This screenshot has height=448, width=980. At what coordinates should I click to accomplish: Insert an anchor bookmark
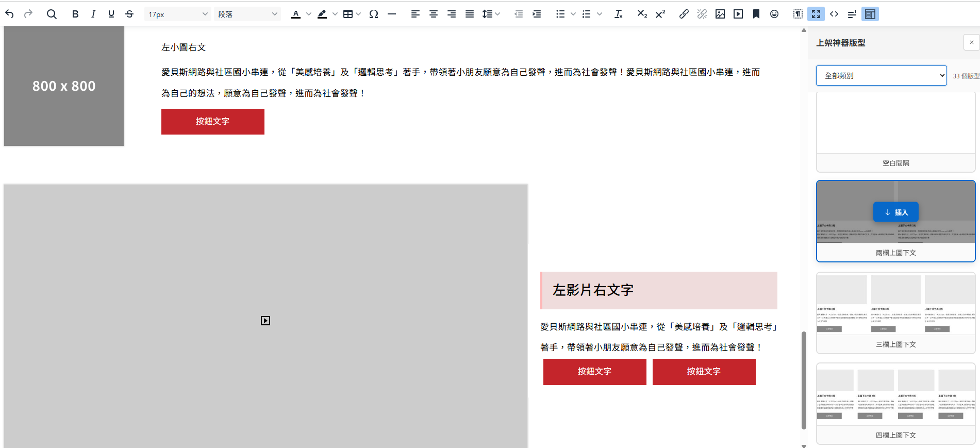[756, 14]
